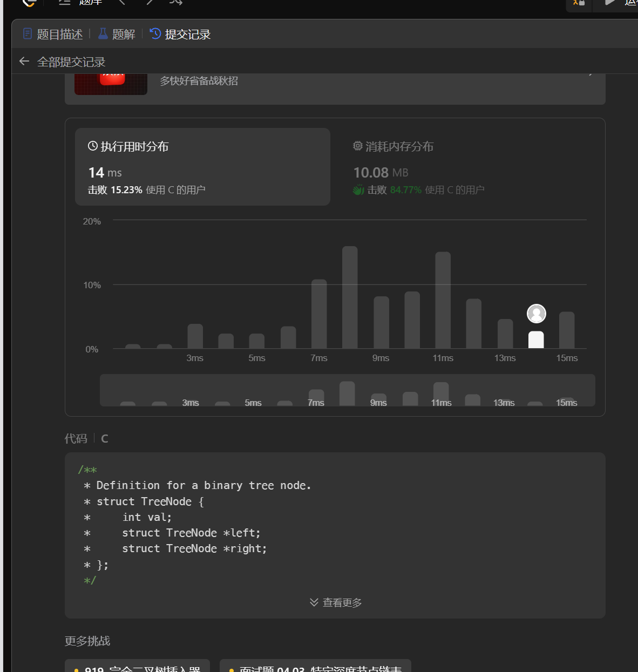
Task: Click the white highlighted 14ms bar
Action: [x=536, y=340]
